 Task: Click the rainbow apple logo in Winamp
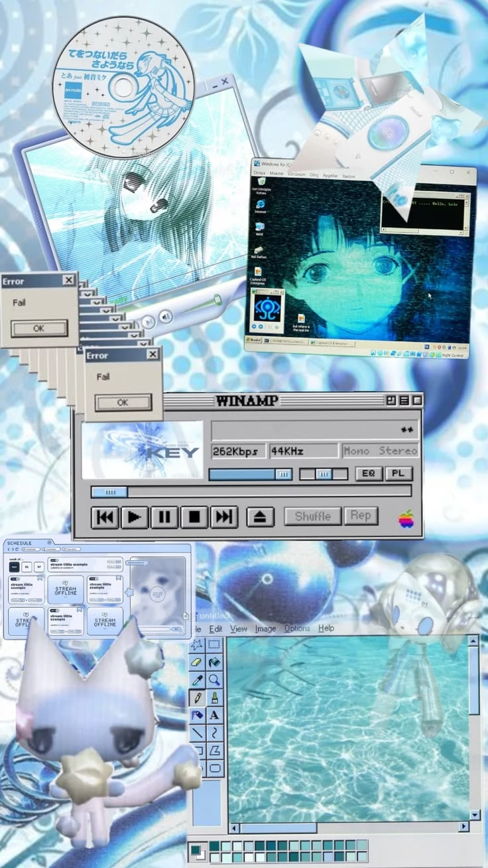pos(406,519)
